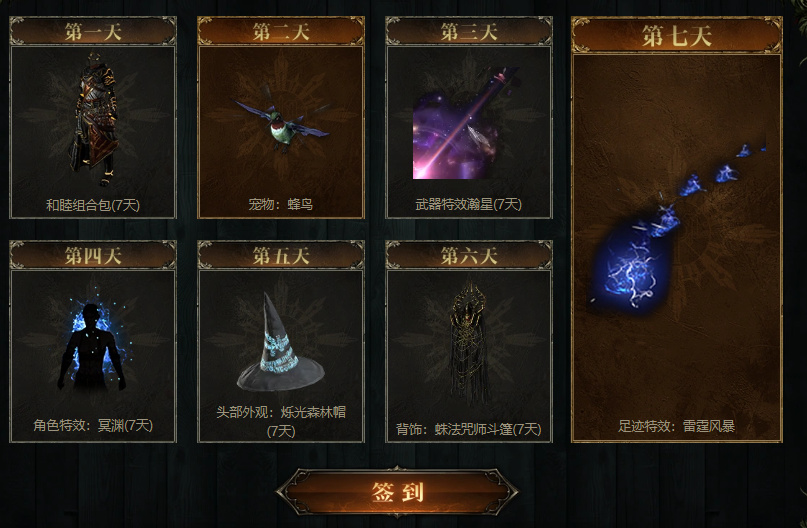Click the 宠物：蜂鸟 label
The width and height of the screenshot is (807, 528).
(281, 204)
